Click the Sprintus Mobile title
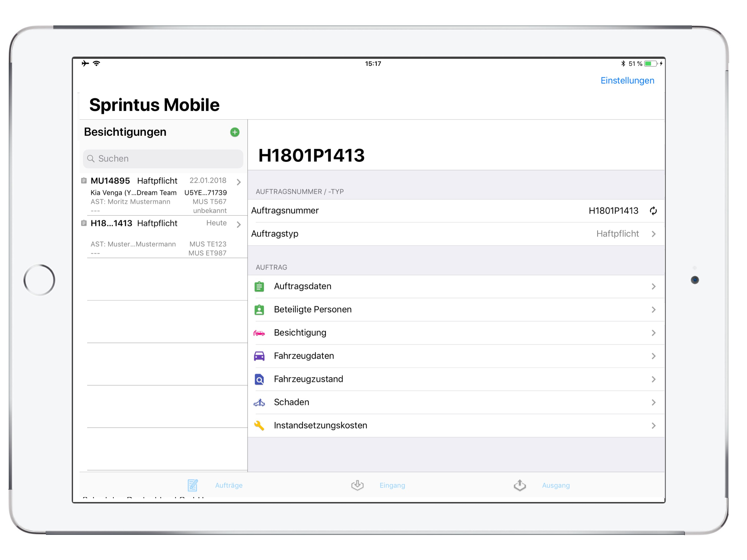 coord(154,105)
